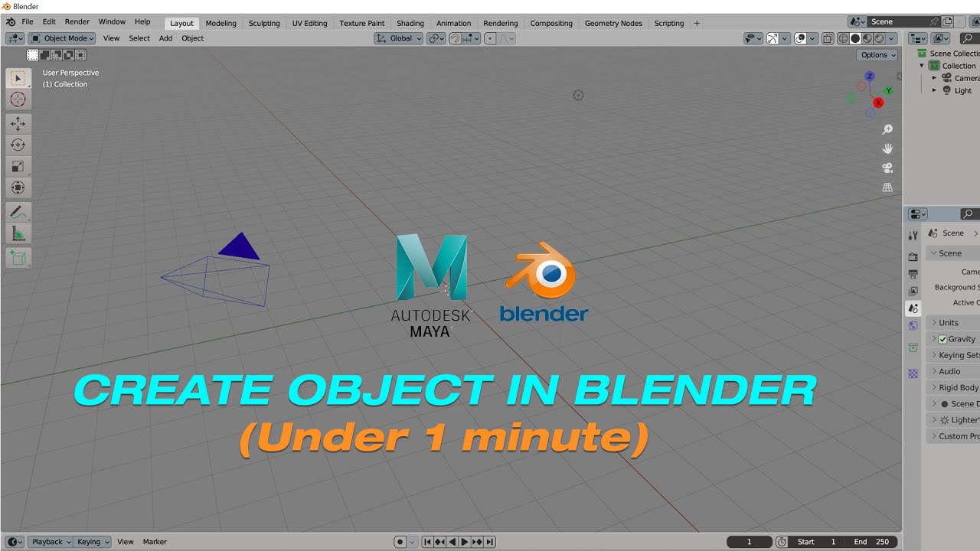Image resolution: width=980 pixels, height=551 pixels.
Task: Switch to the Modeling workspace tab
Action: (220, 23)
